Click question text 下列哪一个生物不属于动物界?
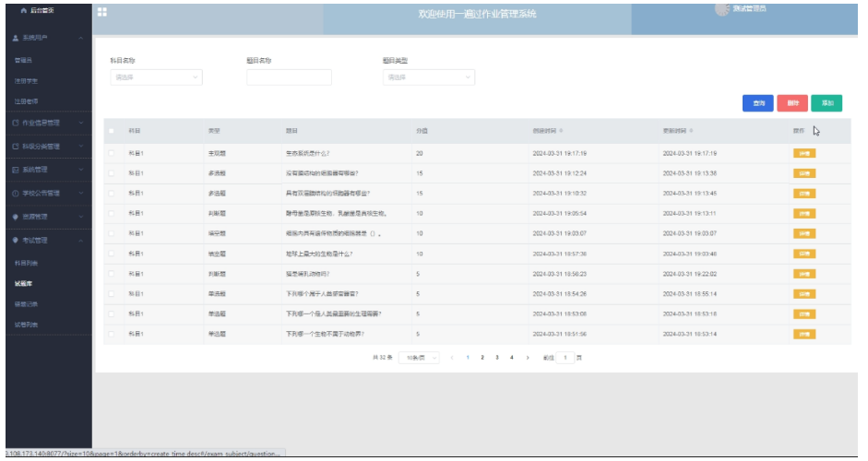This screenshot has height=461, width=868. point(325,335)
